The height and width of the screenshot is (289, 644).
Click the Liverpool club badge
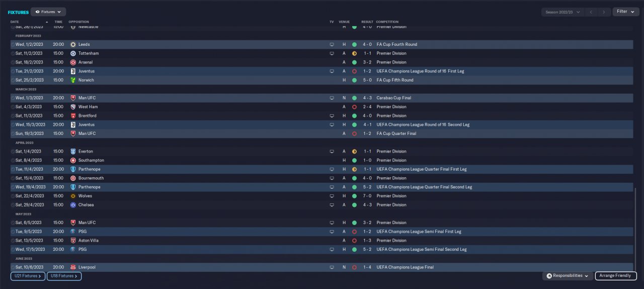point(73,267)
